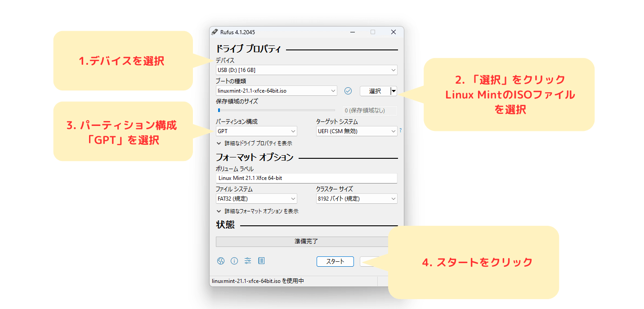Click the スタート start button
This screenshot has width=644, height=309.
pyautogui.click(x=335, y=261)
